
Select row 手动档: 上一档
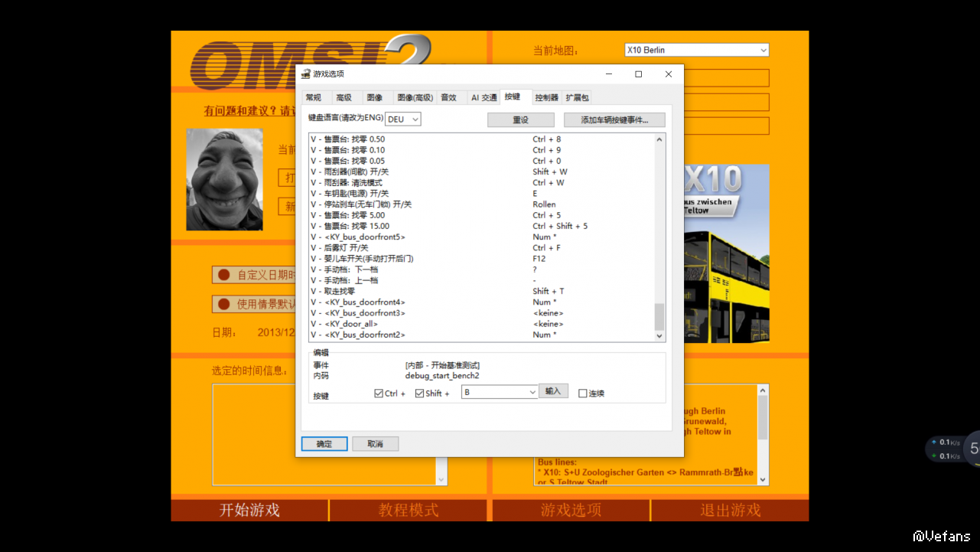pos(482,280)
